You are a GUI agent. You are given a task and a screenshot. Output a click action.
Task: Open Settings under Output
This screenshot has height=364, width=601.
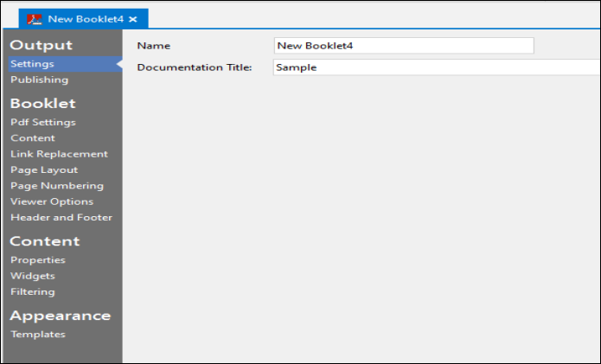coord(32,64)
